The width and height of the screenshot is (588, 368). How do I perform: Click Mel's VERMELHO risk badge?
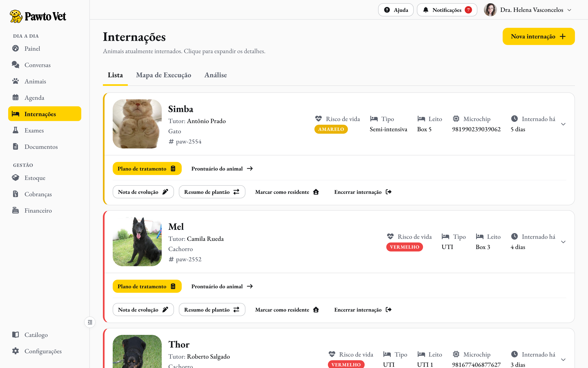404,247
